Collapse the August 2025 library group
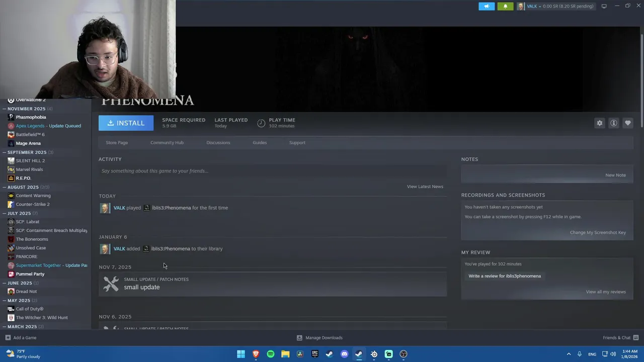644x362 pixels. pos(5,187)
